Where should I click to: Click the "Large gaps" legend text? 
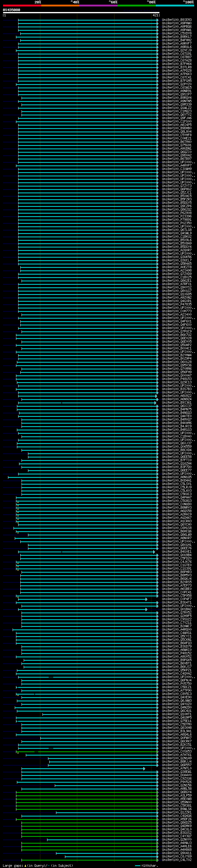(13, 865)
